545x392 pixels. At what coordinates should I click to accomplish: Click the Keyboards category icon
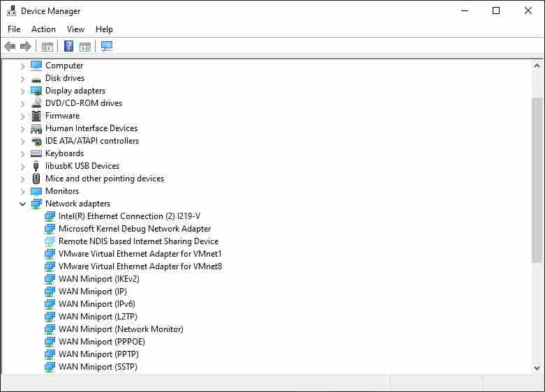tap(36, 153)
